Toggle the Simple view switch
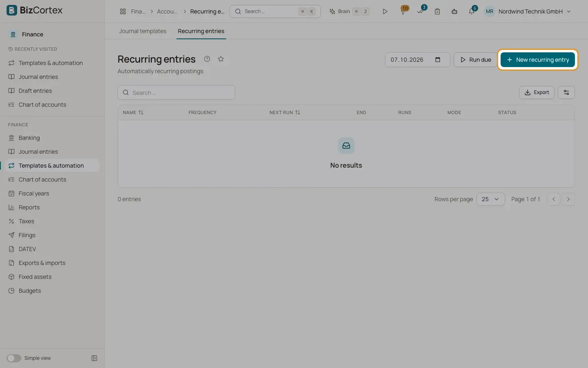588x368 pixels. pyautogui.click(x=14, y=358)
